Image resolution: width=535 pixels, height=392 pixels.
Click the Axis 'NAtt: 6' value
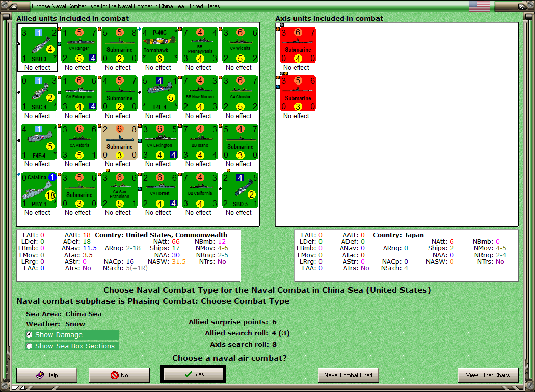[443, 242]
